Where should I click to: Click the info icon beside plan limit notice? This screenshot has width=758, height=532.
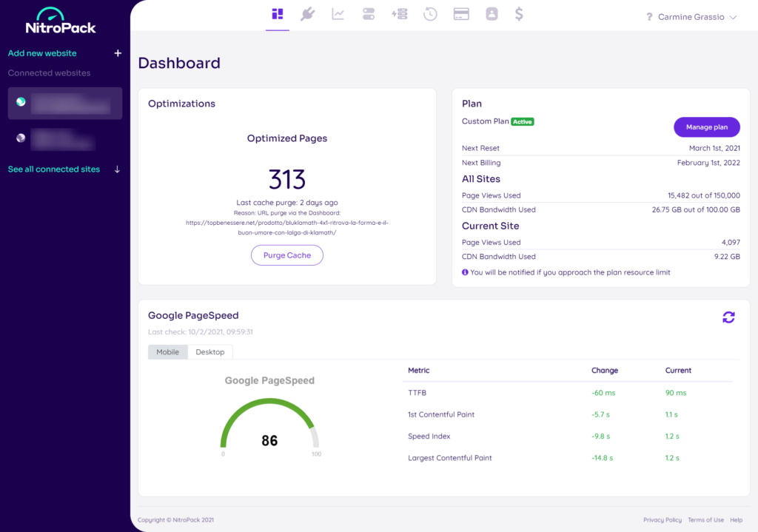[x=465, y=272]
